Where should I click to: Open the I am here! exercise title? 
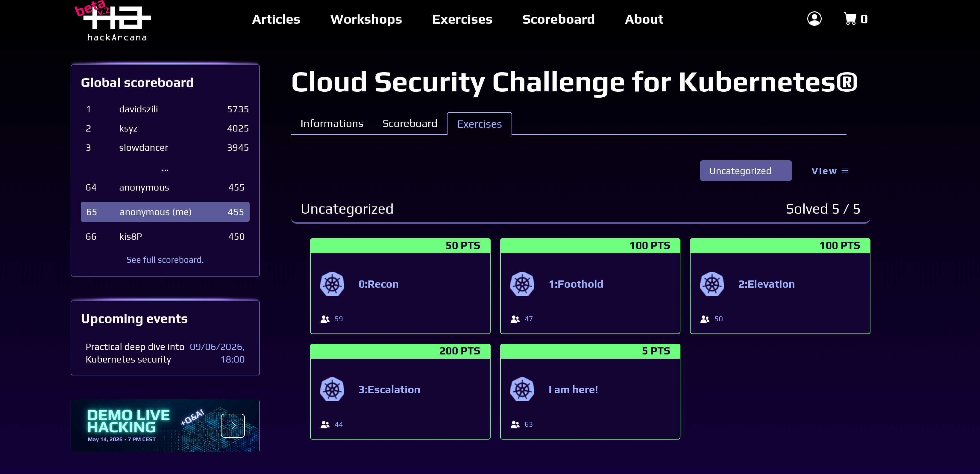click(x=573, y=390)
